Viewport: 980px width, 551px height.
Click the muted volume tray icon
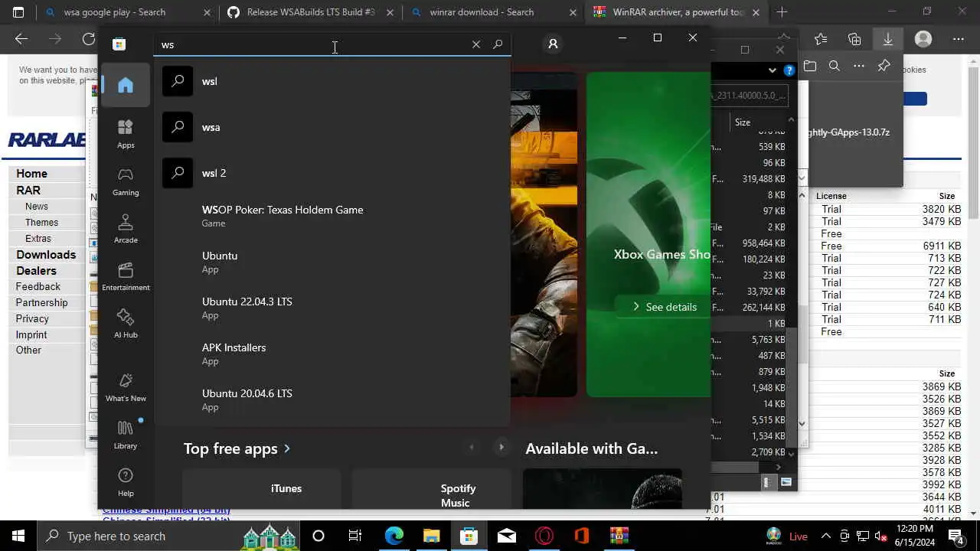click(x=881, y=536)
